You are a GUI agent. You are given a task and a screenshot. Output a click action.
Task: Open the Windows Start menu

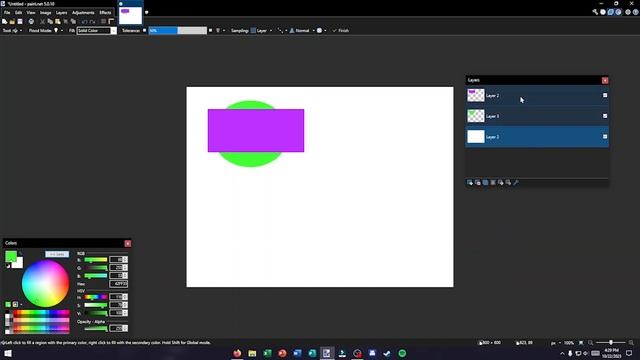click(8, 353)
